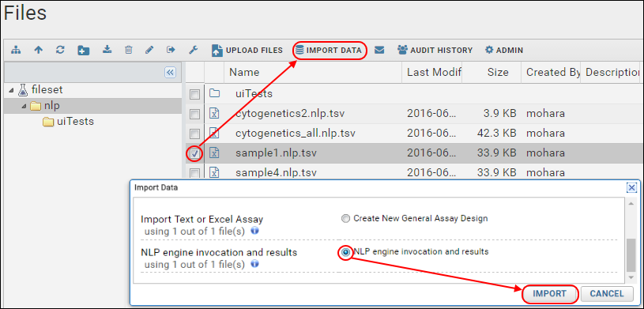Check the cytogenetics2.nlp.tsv checkbox

point(194,114)
